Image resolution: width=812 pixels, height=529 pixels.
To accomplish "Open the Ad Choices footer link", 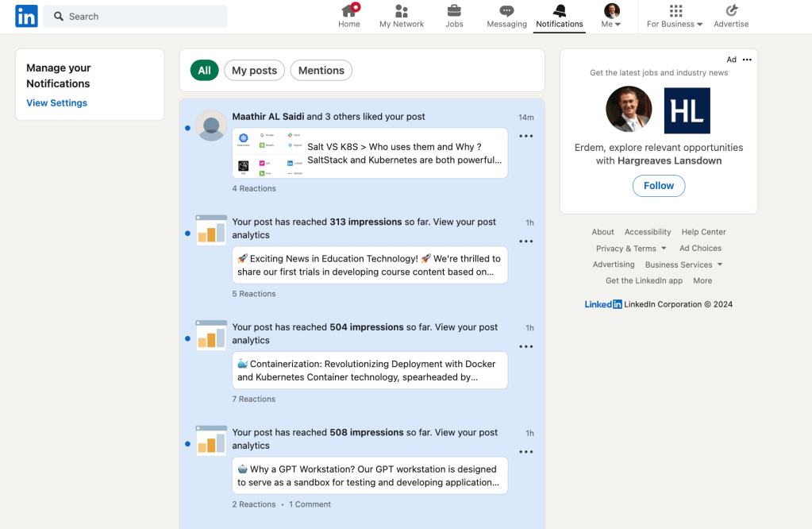I will pyautogui.click(x=700, y=248).
